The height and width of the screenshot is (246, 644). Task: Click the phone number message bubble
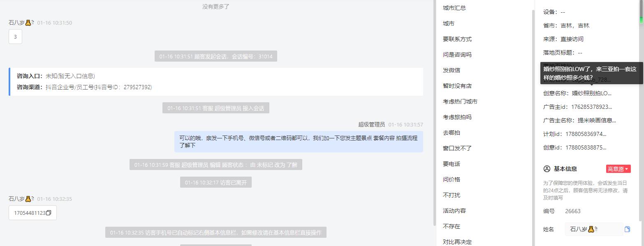click(x=32, y=213)
